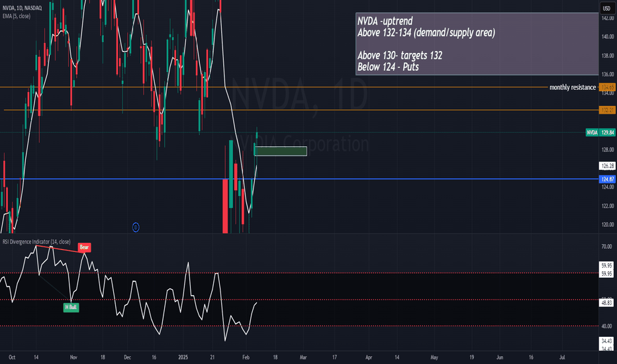This screenshot has height=364, width=617.
Task: Click the 128.00 price scale label
Action: click(608, 150)
